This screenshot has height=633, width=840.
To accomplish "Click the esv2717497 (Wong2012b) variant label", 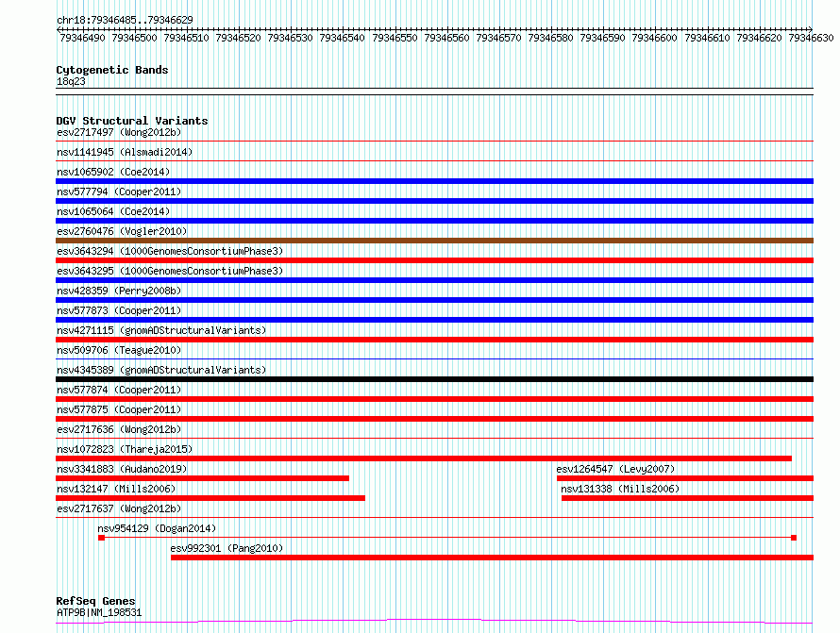I will 119,132.
